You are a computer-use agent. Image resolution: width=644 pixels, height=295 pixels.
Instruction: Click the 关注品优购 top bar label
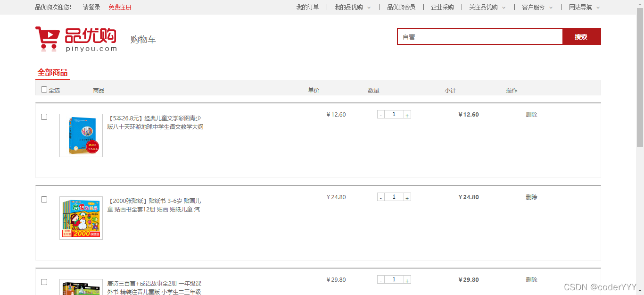(483, 7)
